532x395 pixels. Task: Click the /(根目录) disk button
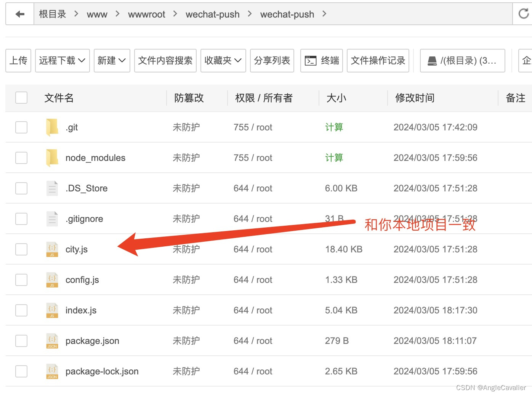coord(463,61)
